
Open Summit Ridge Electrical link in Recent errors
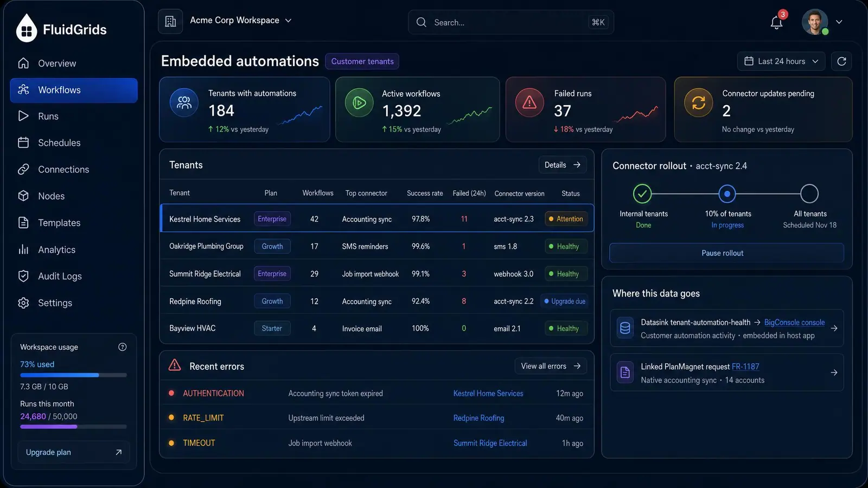[490, 443]
